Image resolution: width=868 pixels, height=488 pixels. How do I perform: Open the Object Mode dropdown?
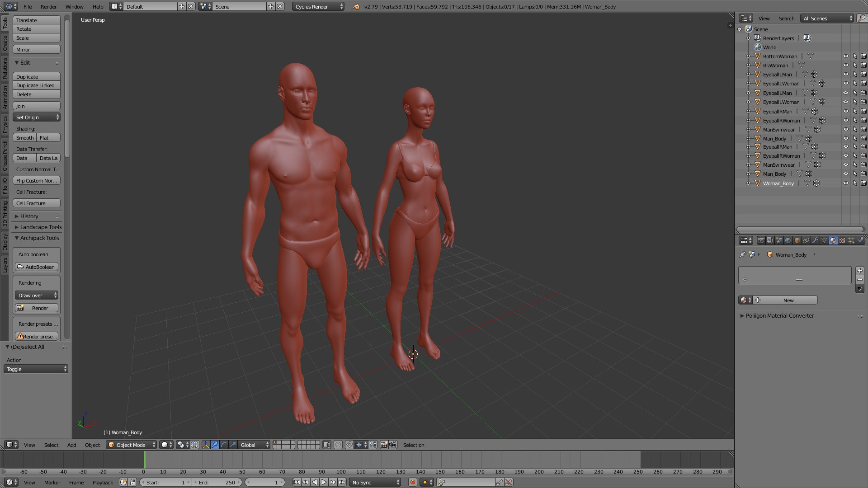click(132, 445)
